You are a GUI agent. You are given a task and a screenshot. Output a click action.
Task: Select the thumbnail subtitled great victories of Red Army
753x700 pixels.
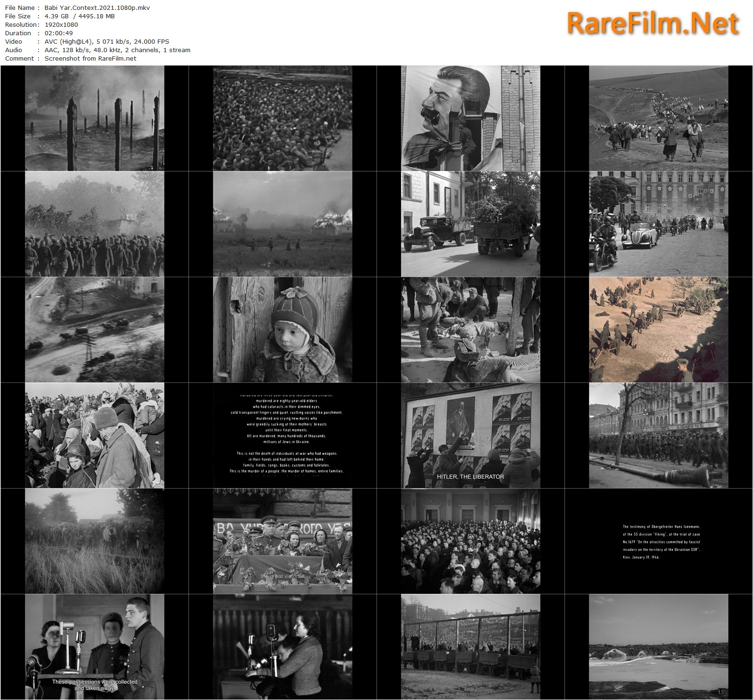(282, 541)
